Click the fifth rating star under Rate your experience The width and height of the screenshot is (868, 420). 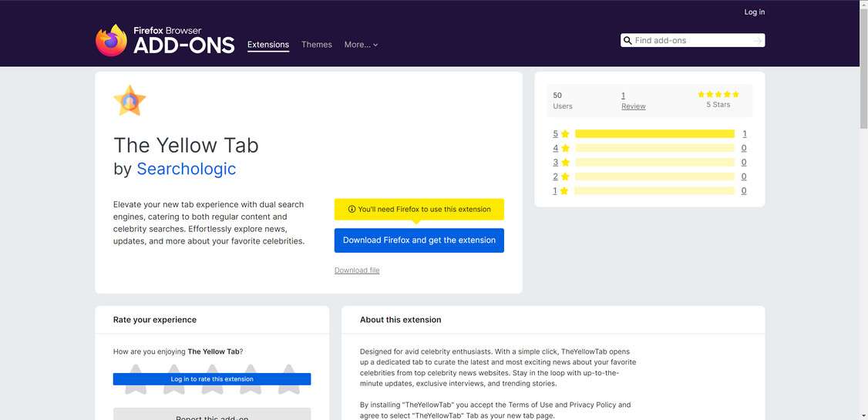[288, 379]
